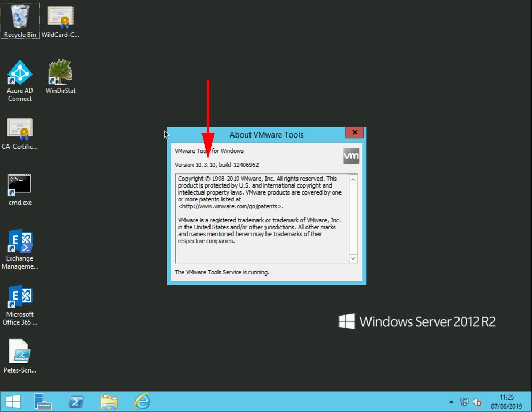Click the Windows Start button
Image resolution: width=532 pixels, height=412 pixels.
point(13,402)
